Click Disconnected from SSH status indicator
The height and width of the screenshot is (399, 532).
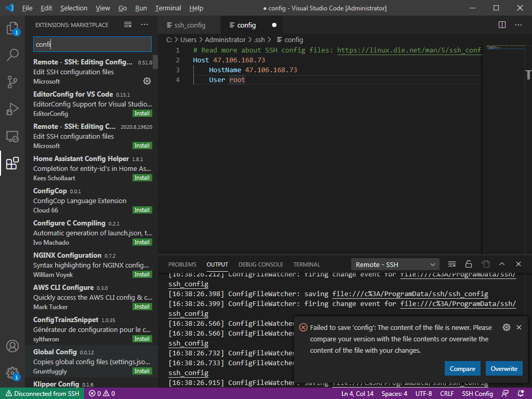click(42, 394)
